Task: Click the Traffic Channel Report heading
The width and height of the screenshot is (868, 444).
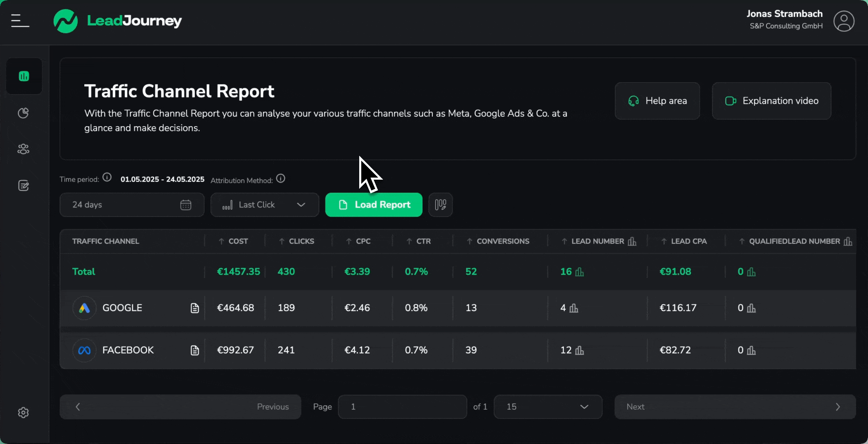Action: (179, 91)
